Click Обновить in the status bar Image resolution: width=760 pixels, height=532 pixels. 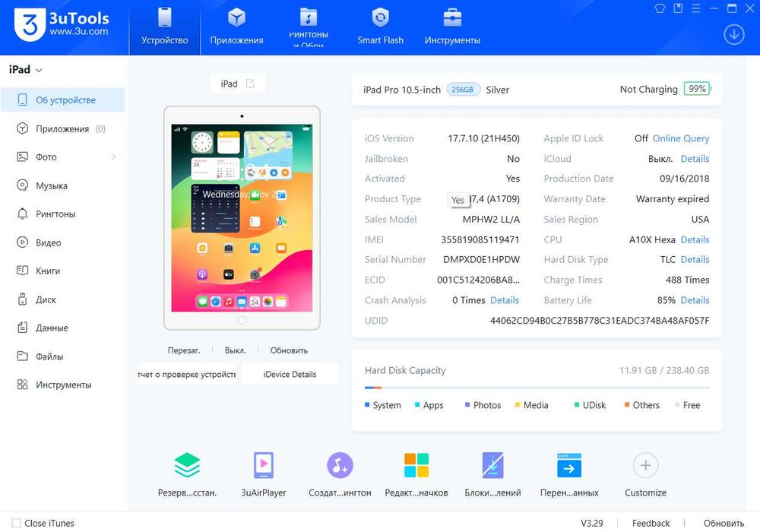[724, 524]
